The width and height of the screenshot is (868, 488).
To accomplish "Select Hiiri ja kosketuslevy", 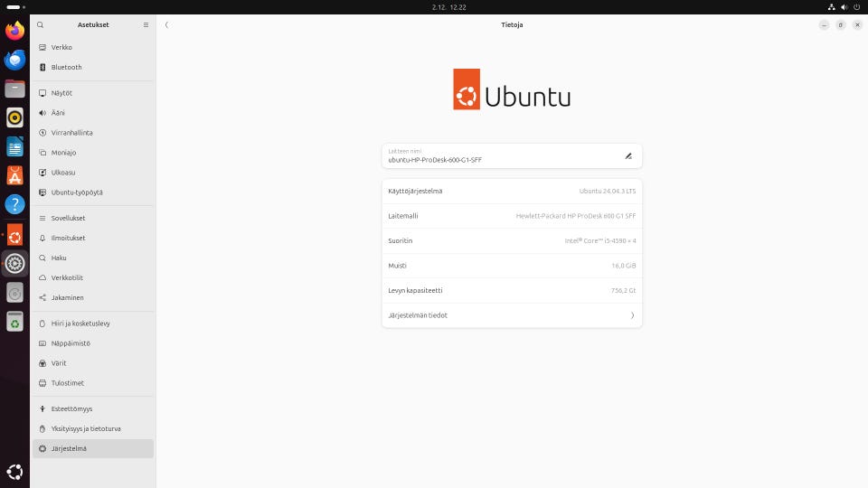I will [93, 324].
